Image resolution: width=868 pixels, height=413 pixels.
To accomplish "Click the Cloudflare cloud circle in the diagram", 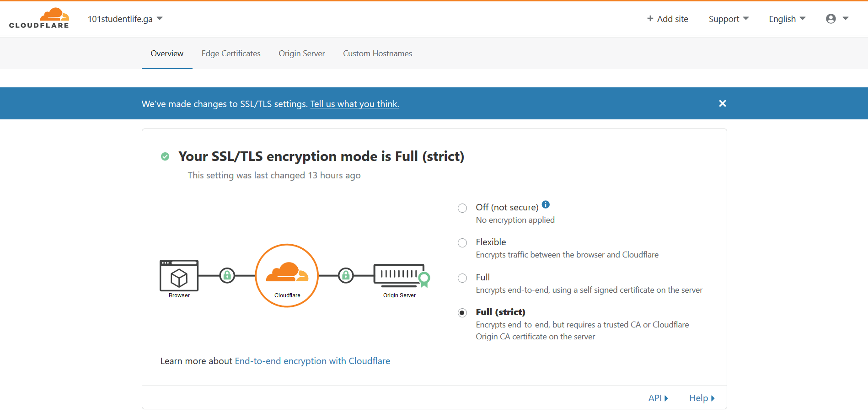I will (287, 275).
